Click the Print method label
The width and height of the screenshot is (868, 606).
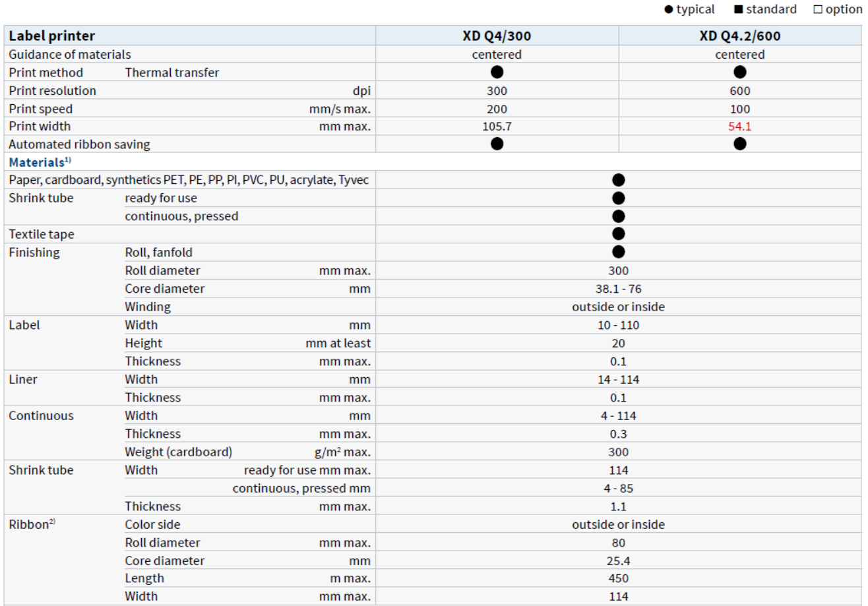[x=46, y=73]
